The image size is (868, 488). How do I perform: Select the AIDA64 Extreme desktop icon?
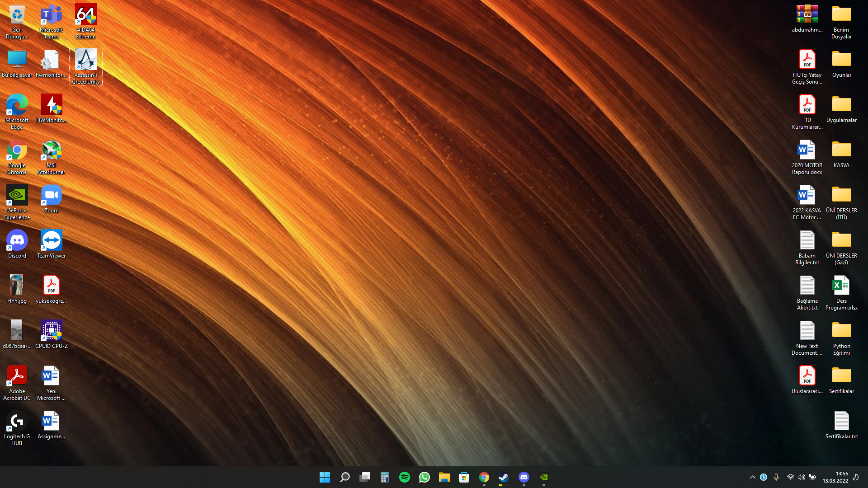[x=85, y=15]
